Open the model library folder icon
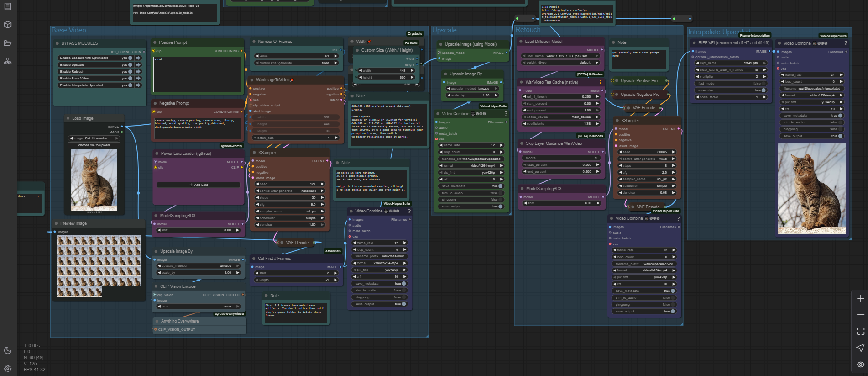Viewport: 868px width, 376px height. click(8, 43)
